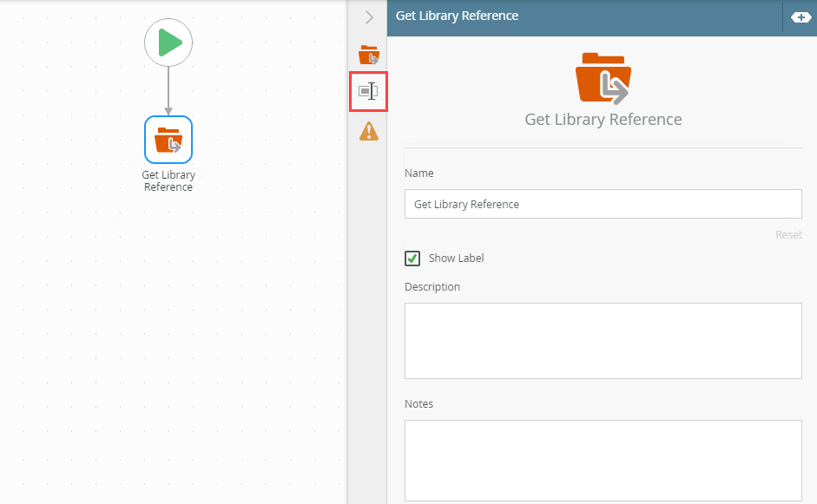Uncheck the Show Label checkbox
Viewport: 817px width, 504px height.
[413, 258]
